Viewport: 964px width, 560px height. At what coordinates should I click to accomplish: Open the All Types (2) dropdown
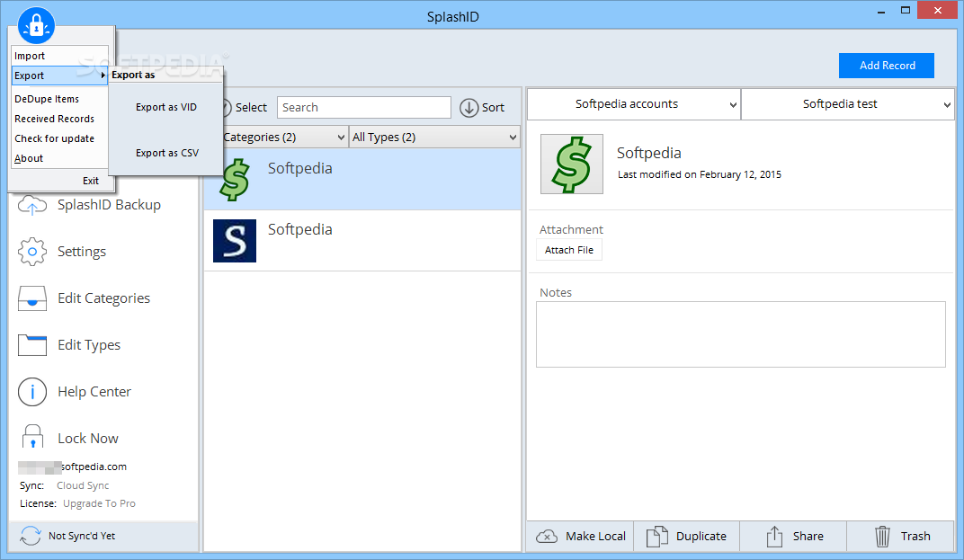[x=434, y=138]
